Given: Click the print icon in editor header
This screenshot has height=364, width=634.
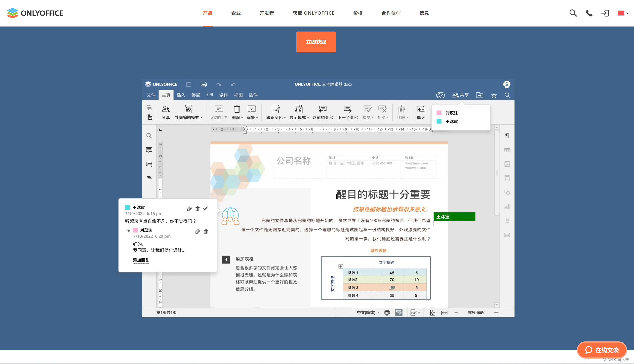Looking at the screenshot, I should tap(203, 84).
